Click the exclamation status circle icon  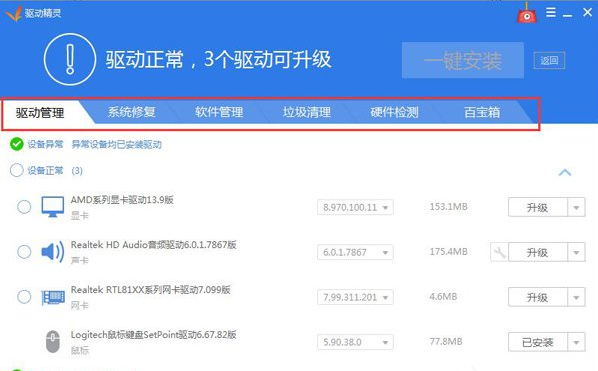click(70, 59)
